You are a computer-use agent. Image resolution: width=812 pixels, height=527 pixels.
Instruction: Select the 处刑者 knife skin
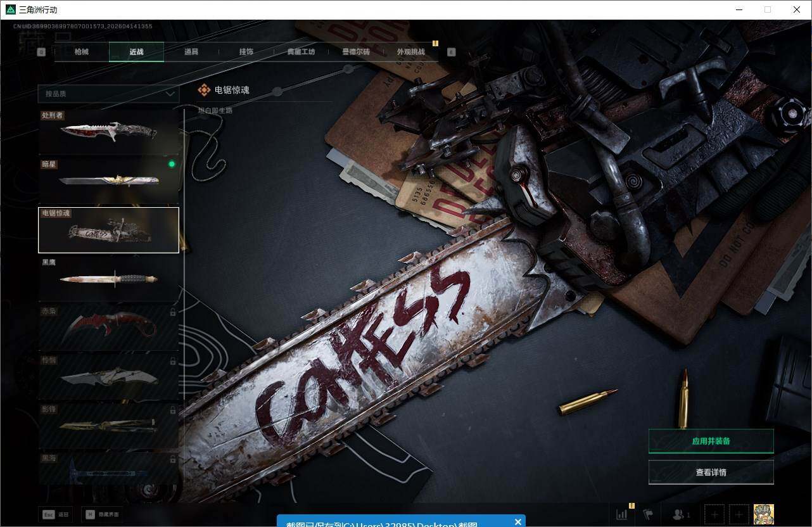[x=108, y=132]
